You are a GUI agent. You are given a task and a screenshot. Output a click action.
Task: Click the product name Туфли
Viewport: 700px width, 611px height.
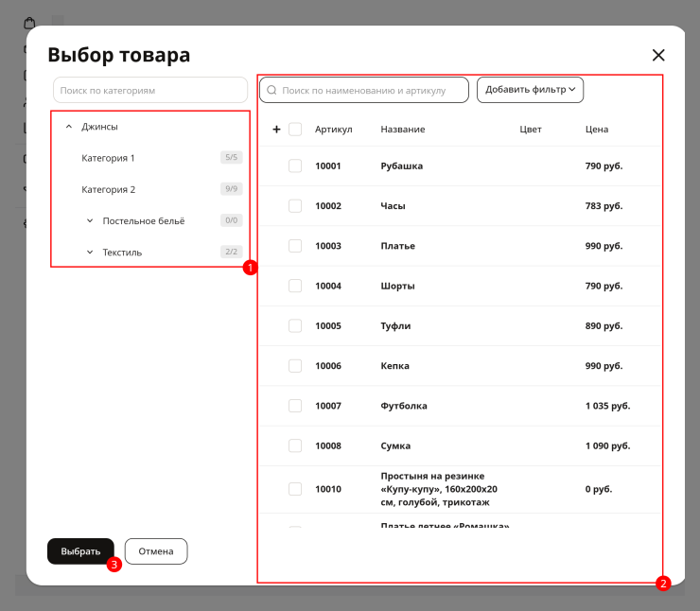(395, 325)
